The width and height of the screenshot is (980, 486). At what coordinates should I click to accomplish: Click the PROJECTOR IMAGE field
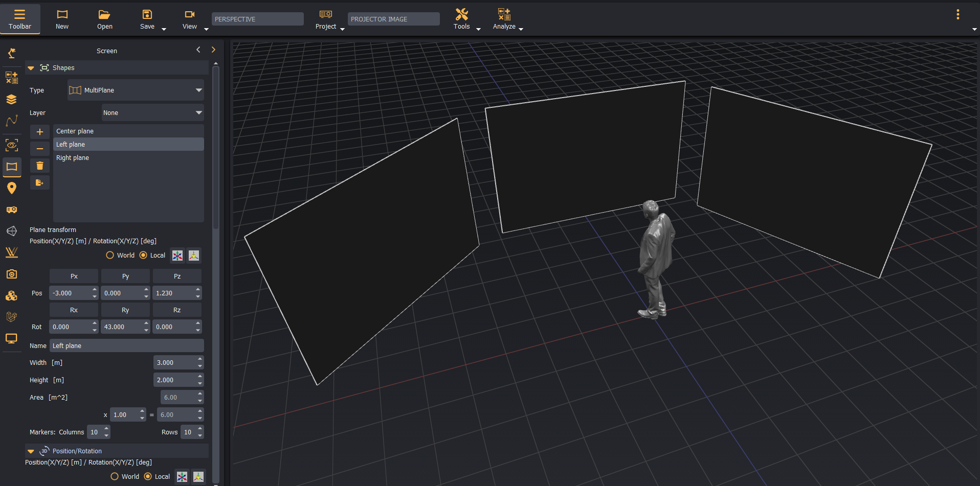point(394,19)
